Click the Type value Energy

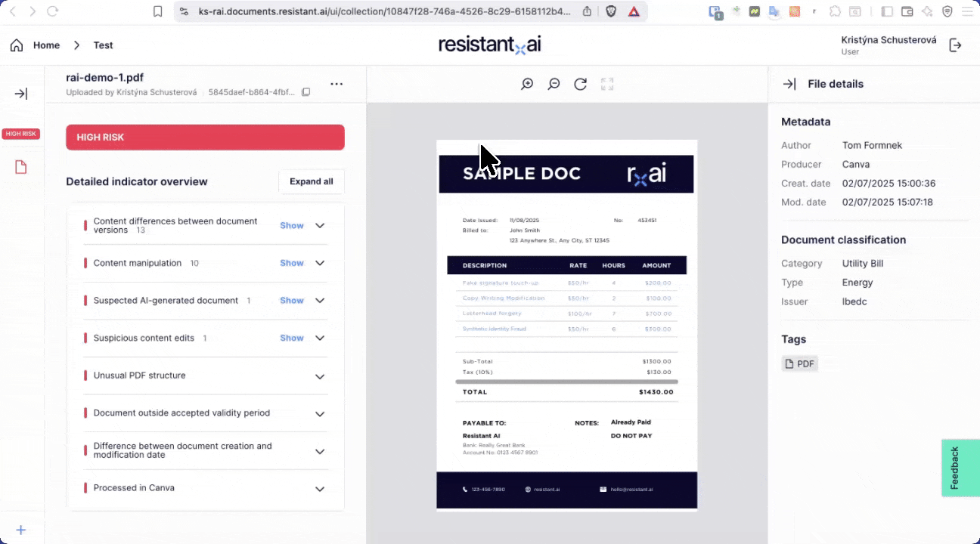coord(857,282)
